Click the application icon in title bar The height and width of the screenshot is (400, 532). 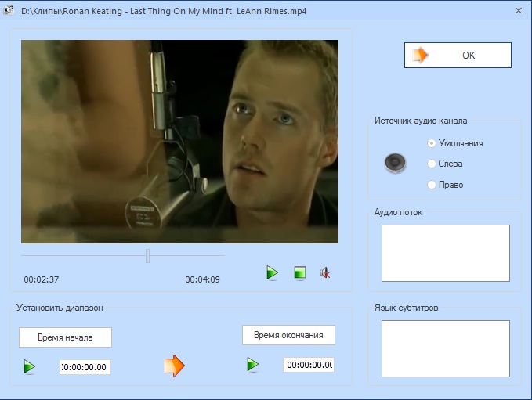(9, 11)
